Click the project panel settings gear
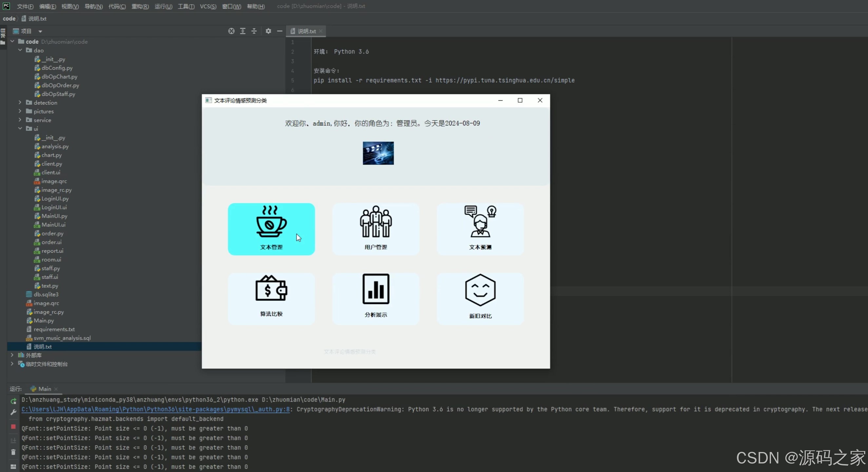Screen dimensions: 868x472 point(268,31)
